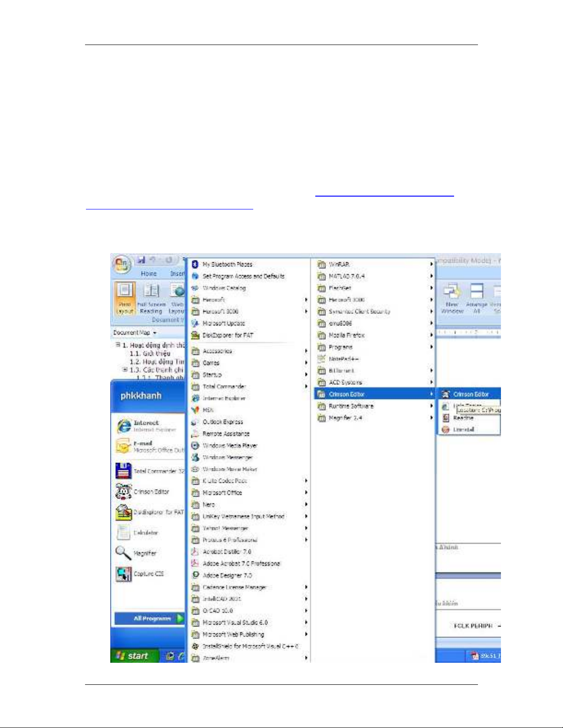Launch Adobe Acrobat 7.0 Professional
Screen dimensions: 563x728
236,564
